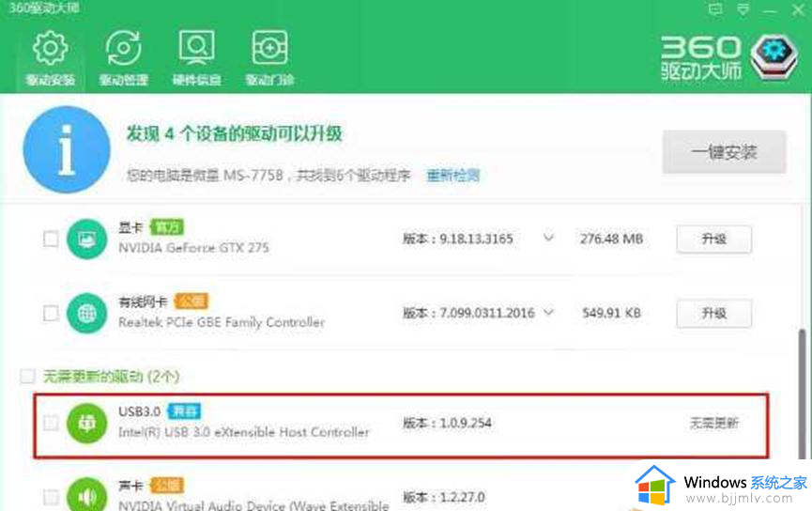Upgrade the NVIDIA GeForce GTX 275 driver

(713, 239)
